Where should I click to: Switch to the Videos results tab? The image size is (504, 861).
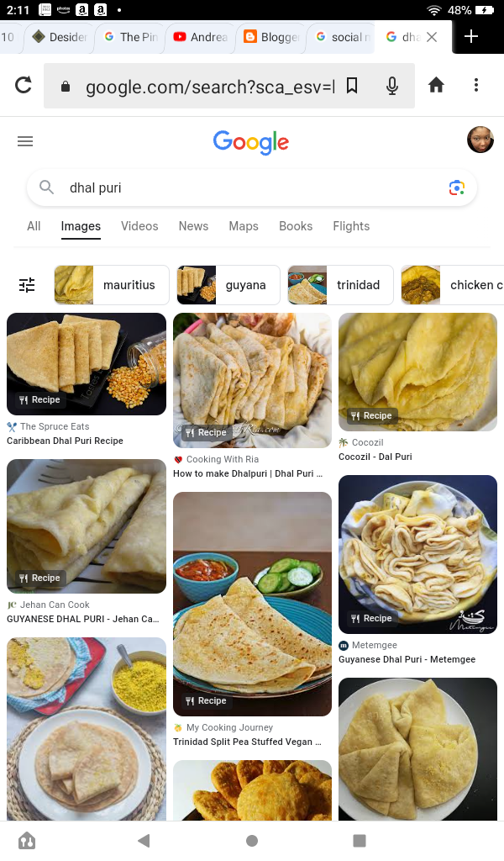click(139, 226)
